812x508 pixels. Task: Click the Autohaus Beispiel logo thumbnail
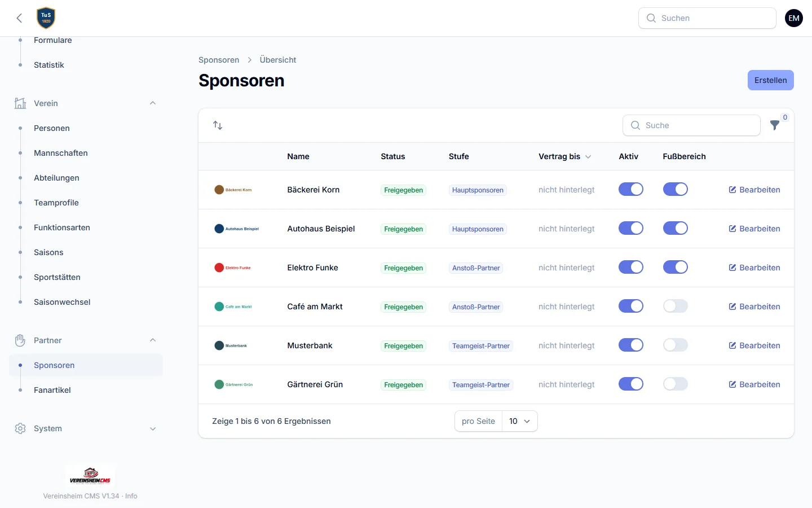pyautogui.click(x=237, y=229)
